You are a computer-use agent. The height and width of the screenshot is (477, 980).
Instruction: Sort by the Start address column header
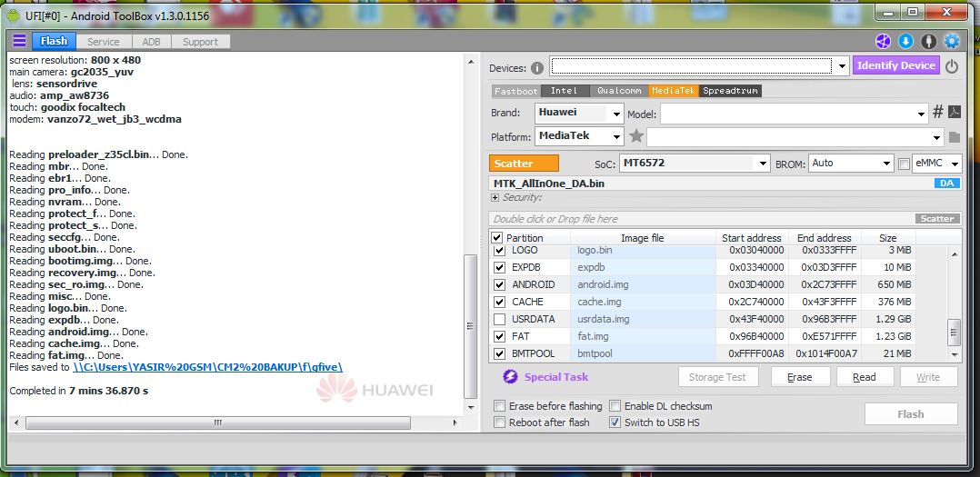point(751,238)
